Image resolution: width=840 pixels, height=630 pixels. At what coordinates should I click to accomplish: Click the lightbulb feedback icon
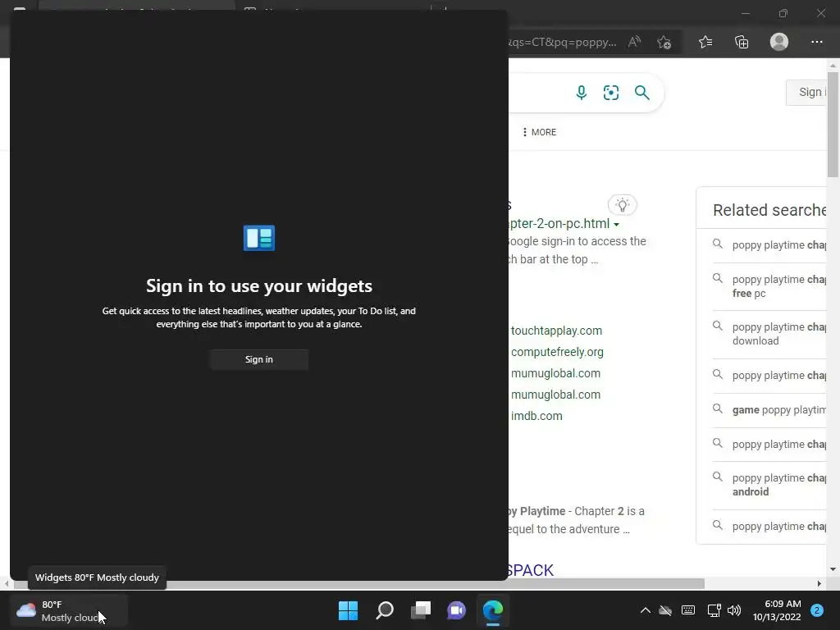622,204
